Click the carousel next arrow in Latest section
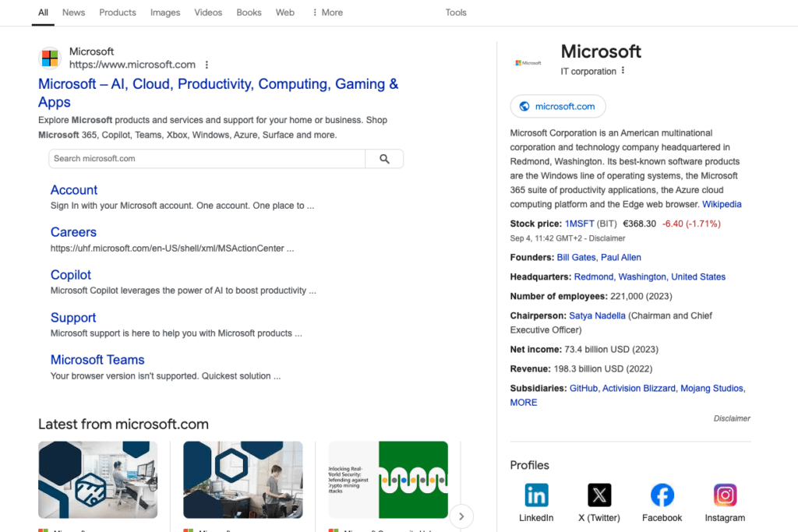Screen dimensions: 798x532 [x=461, y=516]
